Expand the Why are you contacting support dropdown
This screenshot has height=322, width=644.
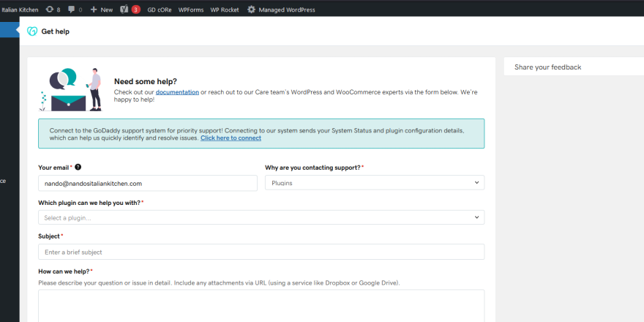375,183
